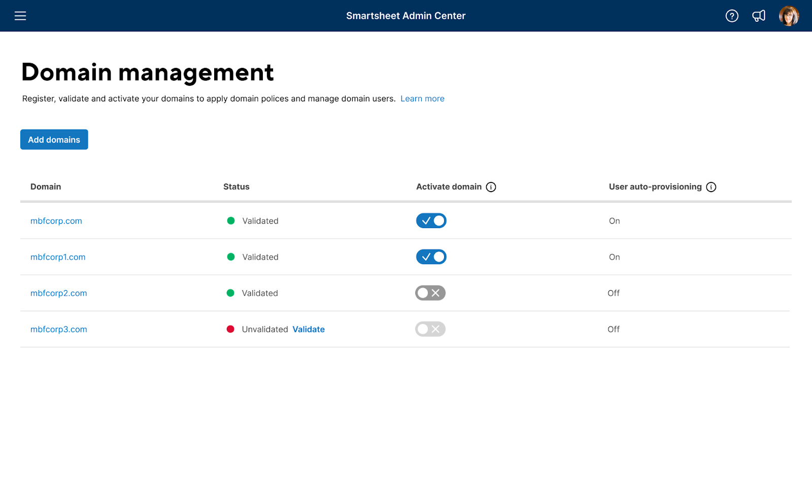Select the mbfcorp2.com domain link
The height and width of the screenshot is (504, 812).
point(58,293)
